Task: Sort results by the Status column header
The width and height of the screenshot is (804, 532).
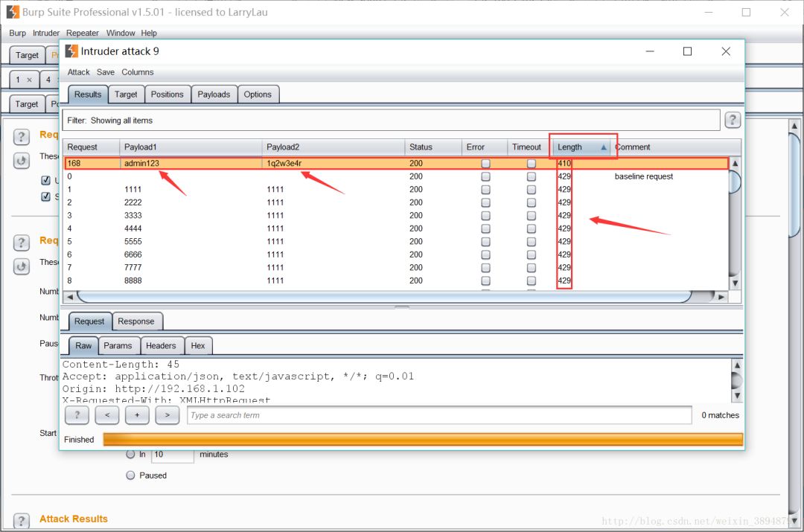Action: [433, 147]
